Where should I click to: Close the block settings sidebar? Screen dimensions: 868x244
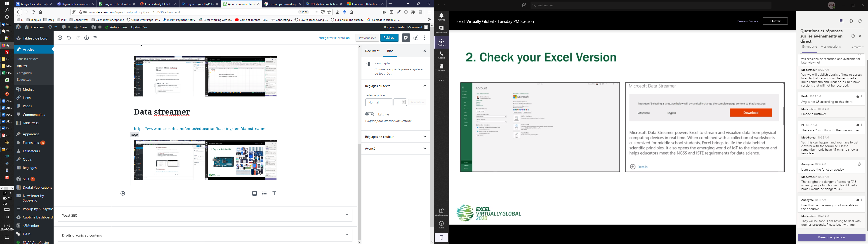pos(425,51)
